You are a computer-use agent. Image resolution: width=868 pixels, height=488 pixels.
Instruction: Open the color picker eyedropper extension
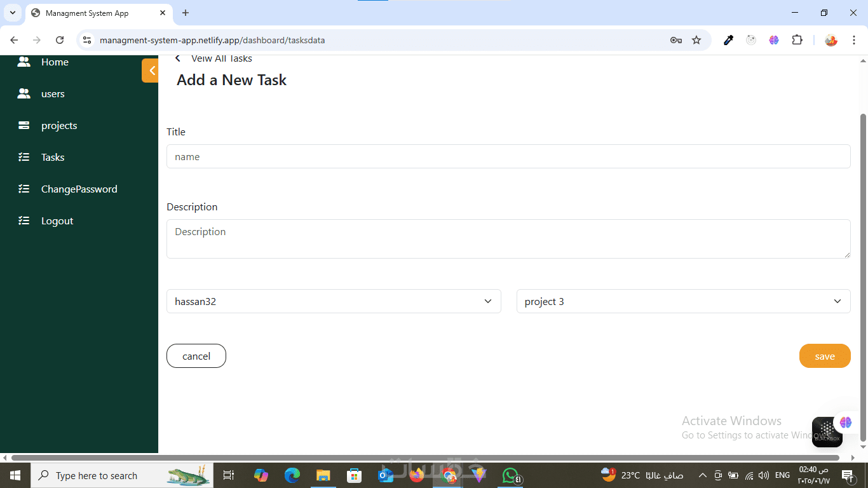click(x=729, y=40)
